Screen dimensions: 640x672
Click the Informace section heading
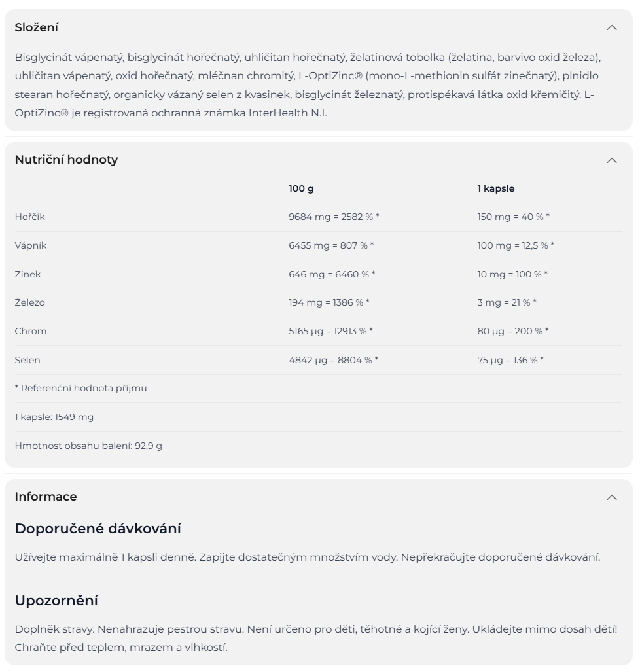(46, 497)
